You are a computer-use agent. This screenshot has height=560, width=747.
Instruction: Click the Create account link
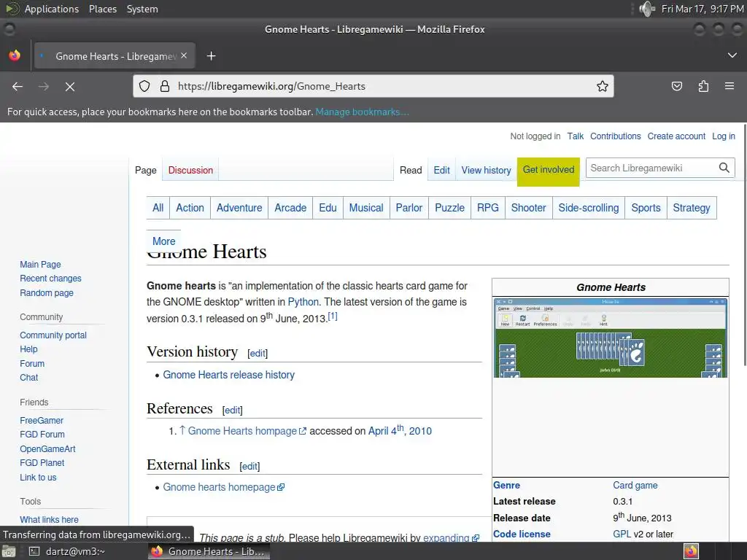pos(676,136)
